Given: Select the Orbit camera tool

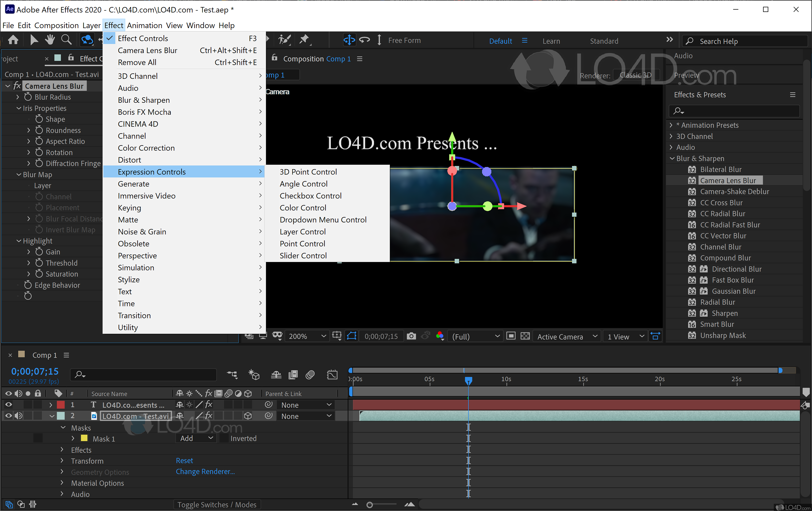Looking at the screenshot, I should (x=87, y=40).
